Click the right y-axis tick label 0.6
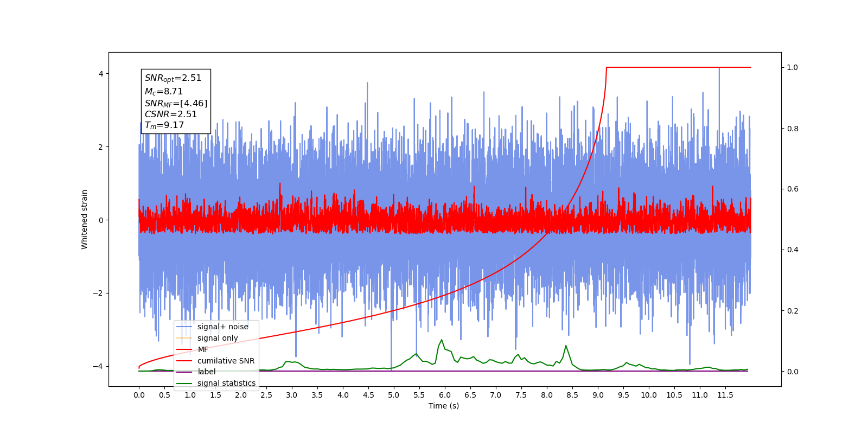 point(793,189)
